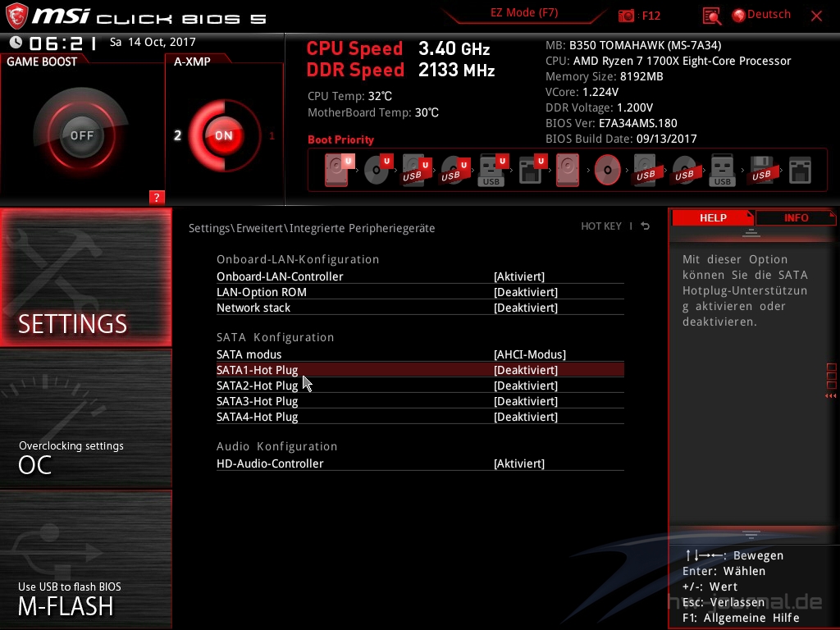The width and height of the screenshot is (840, 630).
Task: Exit BIOS with the red X icon
Action: [x=816, y=16]
